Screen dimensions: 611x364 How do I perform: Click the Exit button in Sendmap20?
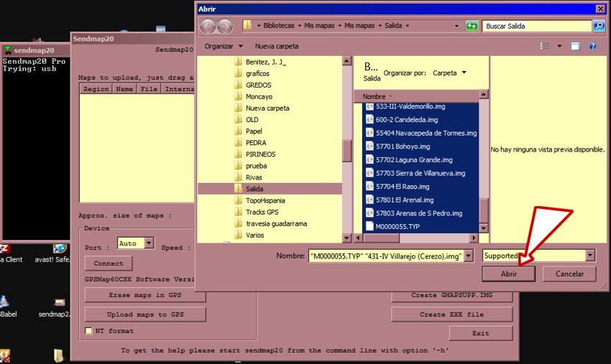(480, 333)
